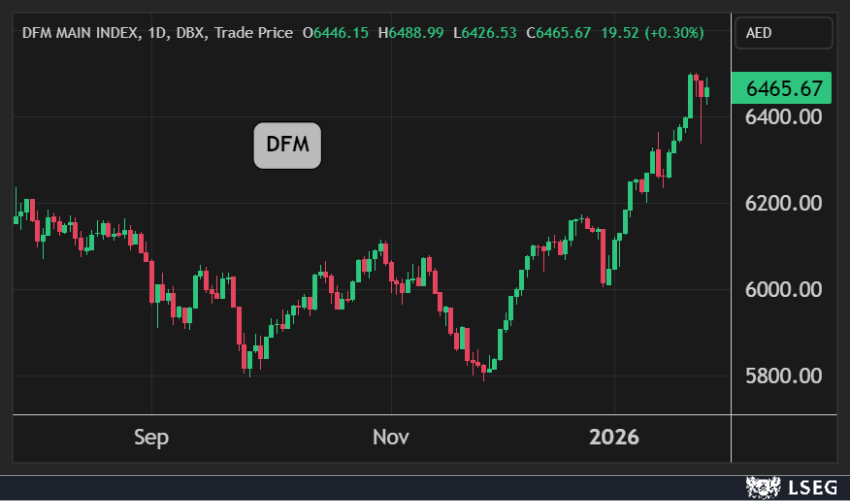Click the LSEG logo icon
Image resolution: width=850 pixels, height=501 pixels.
(x=764, y=487)
